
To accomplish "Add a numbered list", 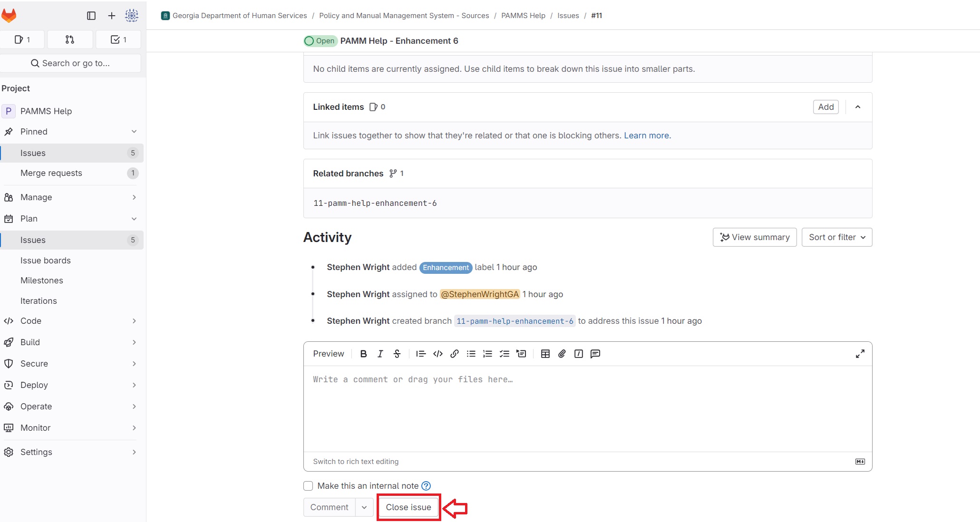I will coord(488,354).
